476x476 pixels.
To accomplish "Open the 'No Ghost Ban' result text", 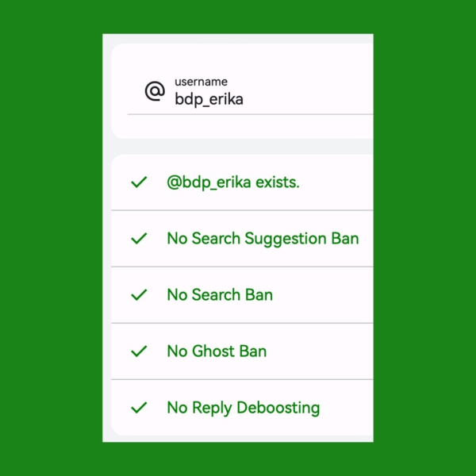I will 217,351.
